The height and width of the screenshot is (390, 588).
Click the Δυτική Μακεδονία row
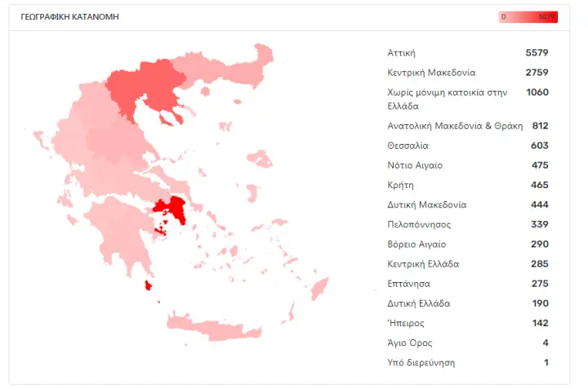click(x=468, y=205)
